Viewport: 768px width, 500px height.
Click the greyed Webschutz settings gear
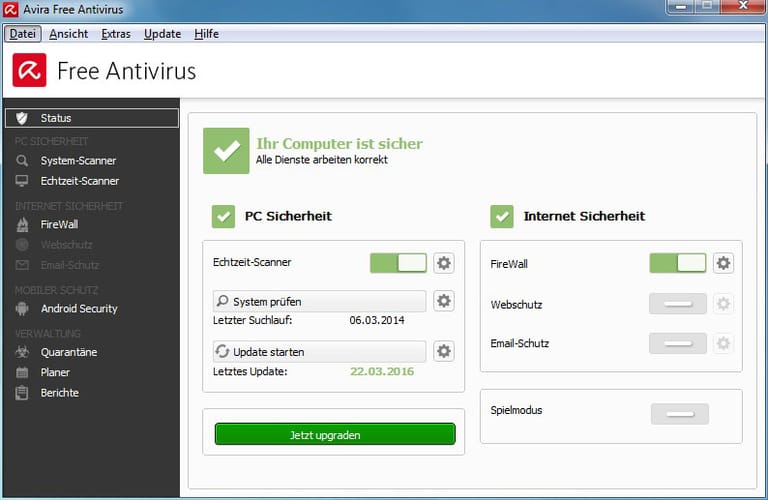coord(723,304)
